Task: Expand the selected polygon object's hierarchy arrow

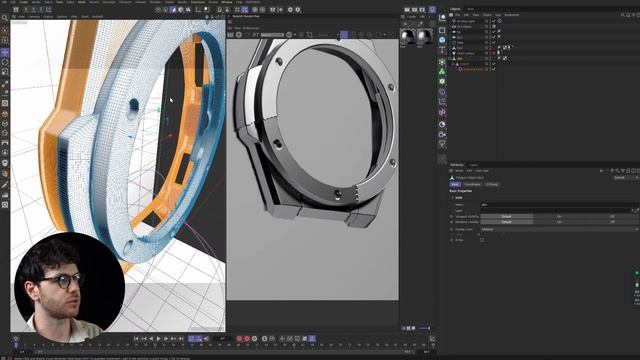Action: click(x=450, y=58)
